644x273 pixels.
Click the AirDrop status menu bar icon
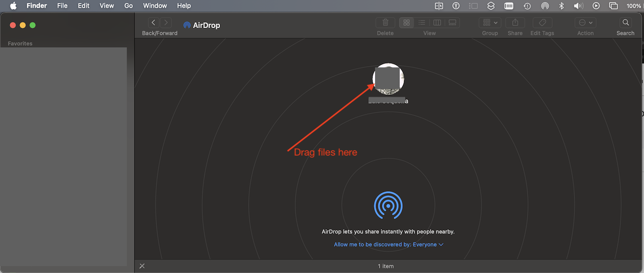545,6
